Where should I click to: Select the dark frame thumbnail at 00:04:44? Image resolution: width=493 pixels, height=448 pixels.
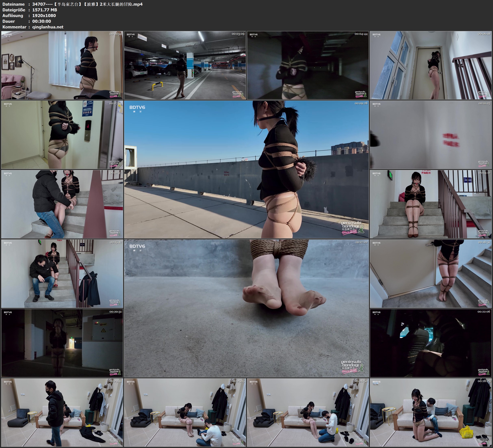coord(308,65)
